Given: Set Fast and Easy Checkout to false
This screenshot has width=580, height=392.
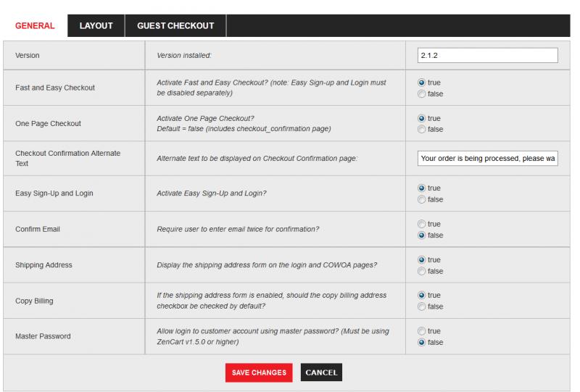Looking at the screenshot, I should point(421,94).
